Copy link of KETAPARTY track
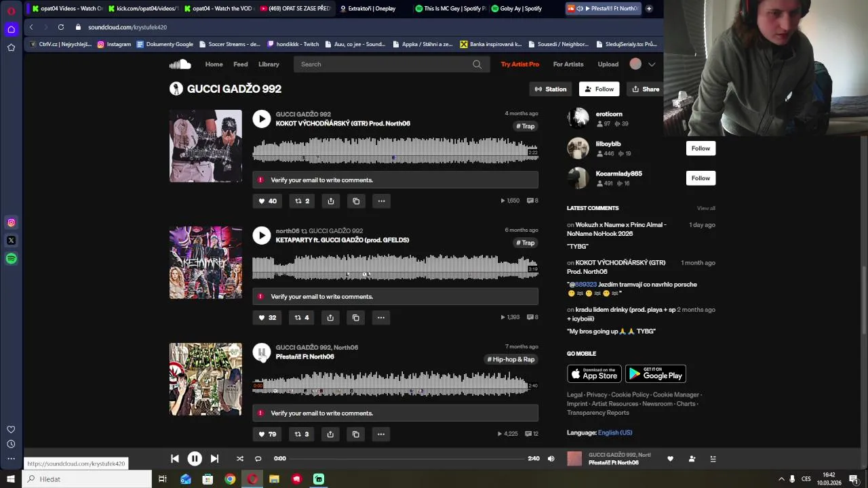 coord(356,317)
